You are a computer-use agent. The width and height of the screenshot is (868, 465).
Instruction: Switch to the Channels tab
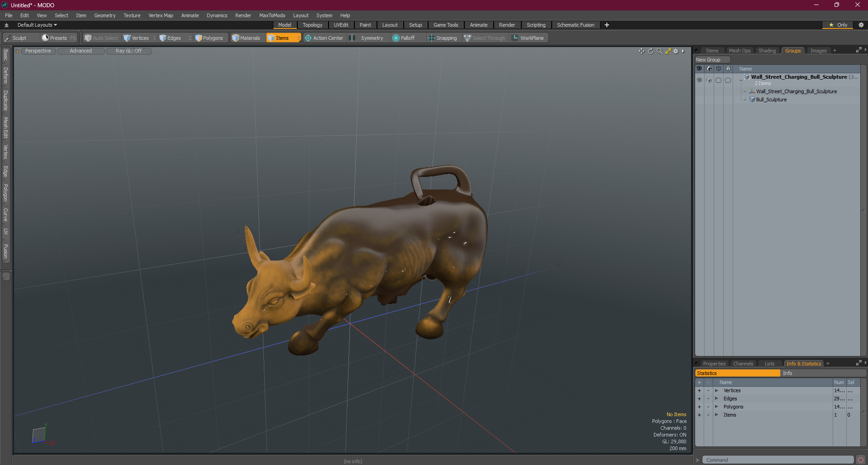pyautogui.click(x=743, y=364)
